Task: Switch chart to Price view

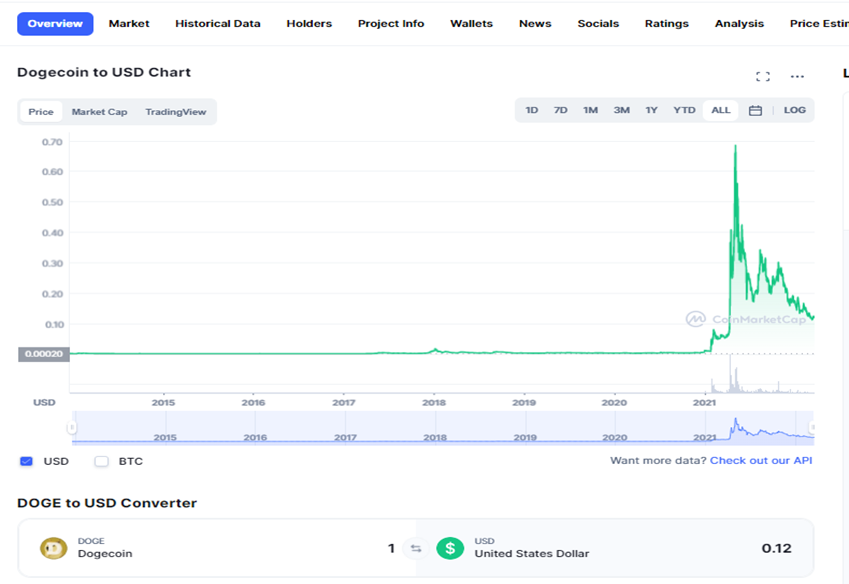Action: [41, 112]
